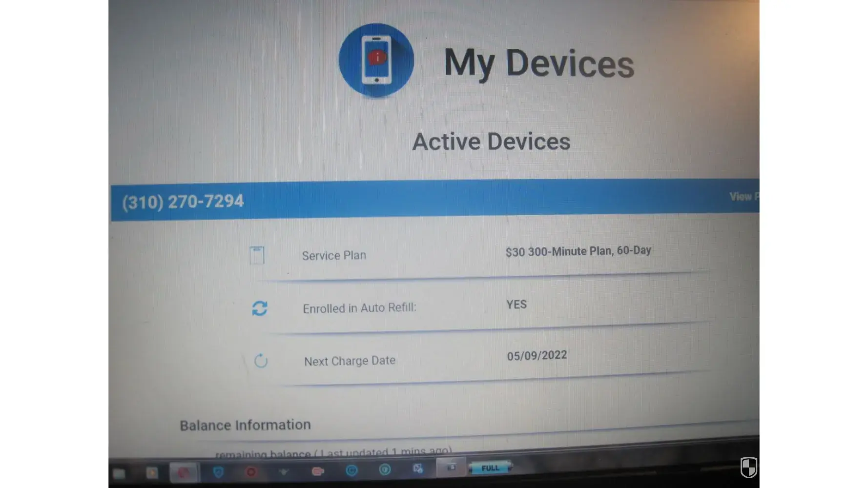Viewport: 868px width, 488px height.
Task: Click the Service Plan label
Action: [x=334, y=255]
